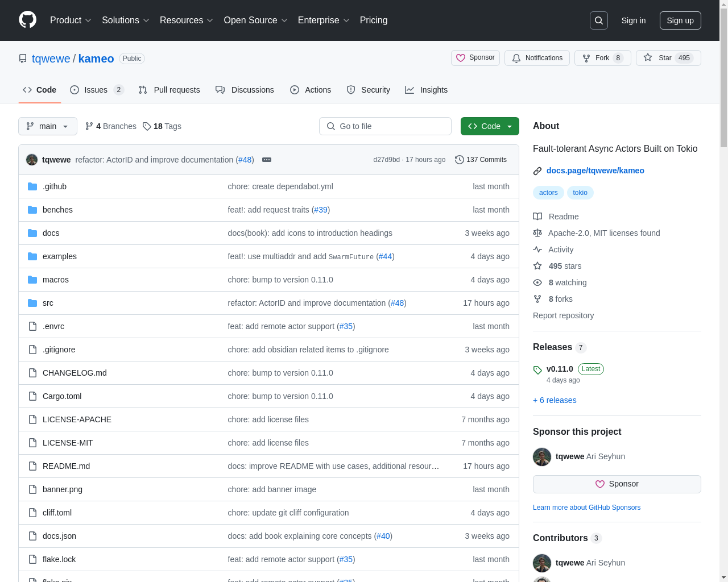
Task: Open the Cargo.toml file
Action: [x=62, y=396]
